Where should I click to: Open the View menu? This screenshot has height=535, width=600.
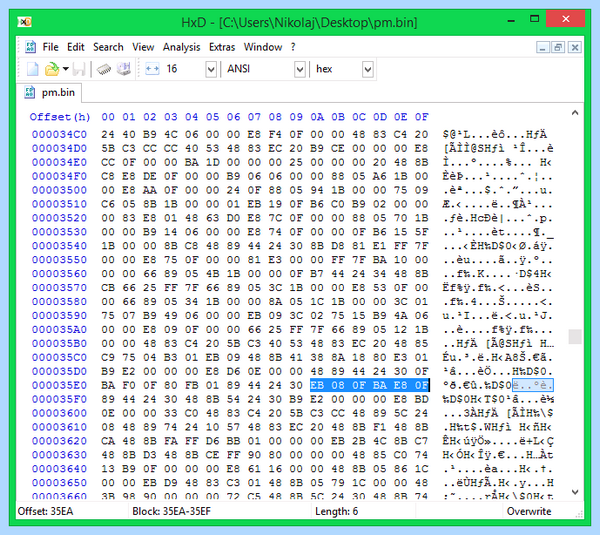pos(143,47)
